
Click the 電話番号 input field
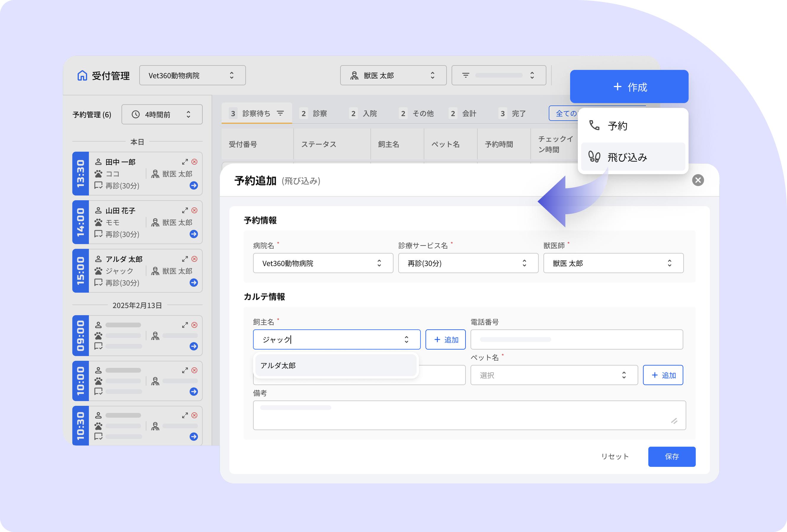coord(577,339)
